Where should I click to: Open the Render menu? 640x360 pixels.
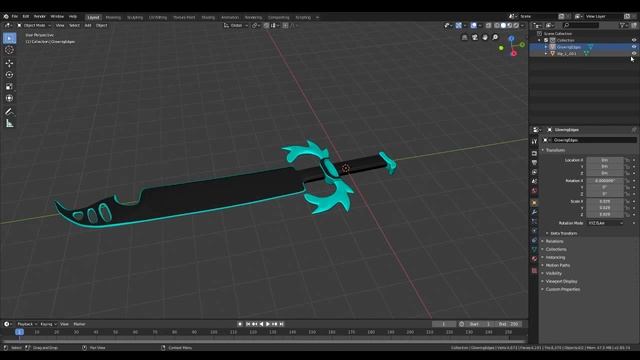(40, 16)
